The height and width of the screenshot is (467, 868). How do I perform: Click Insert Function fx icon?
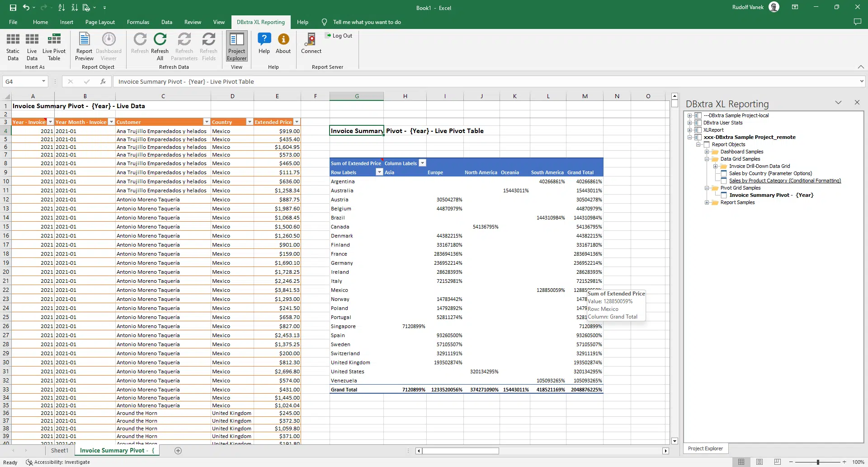pos(103,81)
